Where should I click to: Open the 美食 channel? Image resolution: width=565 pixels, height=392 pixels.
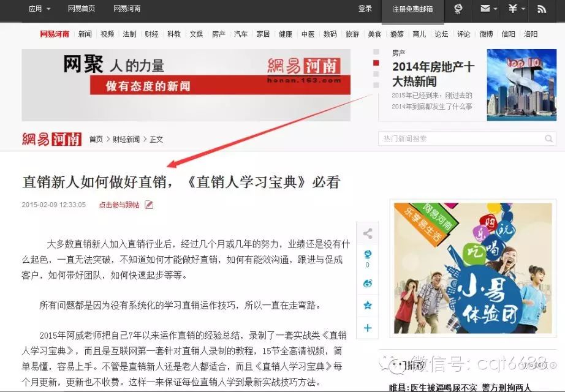coord(374,34)
